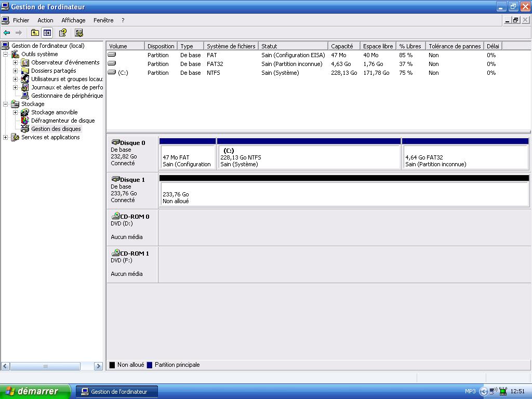This screenshot has width=532, height=399.
Task: Sort by Tolérance de pannes column
Action: [455, 46]
